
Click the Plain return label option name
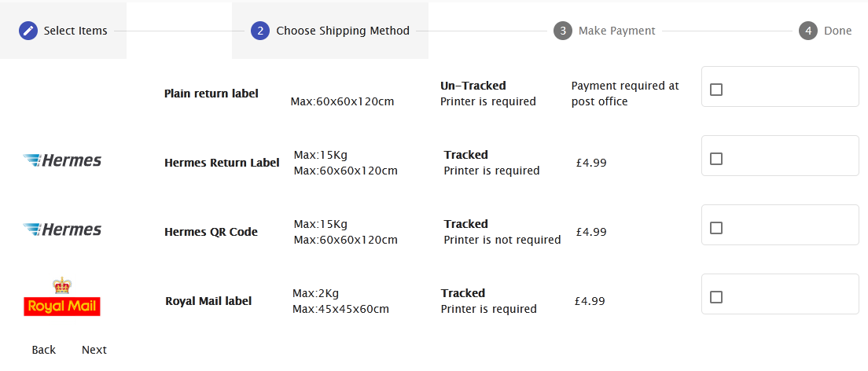(x=211, y=94)
